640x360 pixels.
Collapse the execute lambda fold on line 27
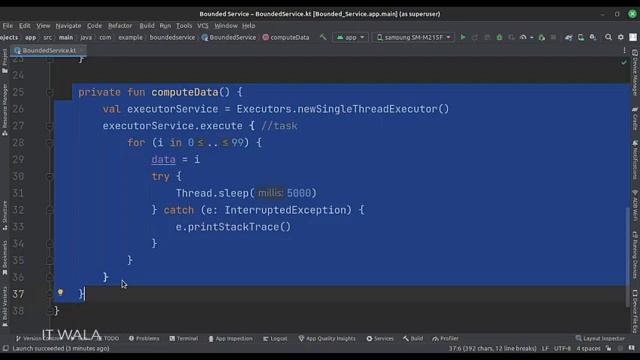(x=50, y=126)
